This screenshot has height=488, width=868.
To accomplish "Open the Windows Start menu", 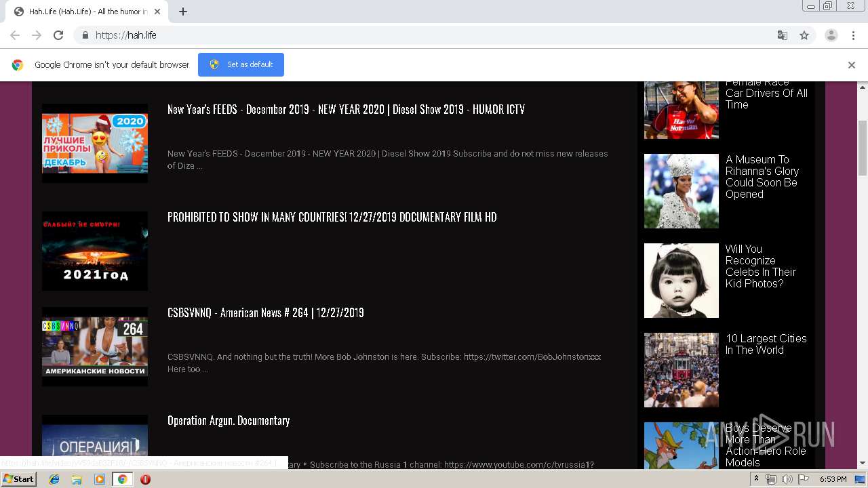I will (18, 479).
